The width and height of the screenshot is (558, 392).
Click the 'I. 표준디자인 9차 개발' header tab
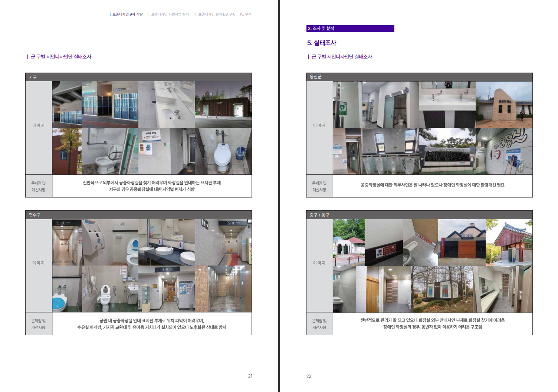[126, 14]
